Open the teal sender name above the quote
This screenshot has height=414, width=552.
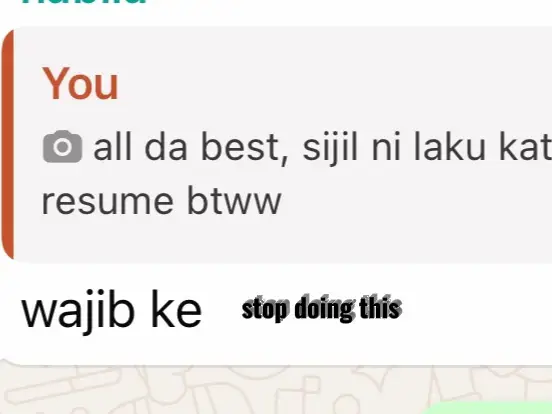coord(84,2)
